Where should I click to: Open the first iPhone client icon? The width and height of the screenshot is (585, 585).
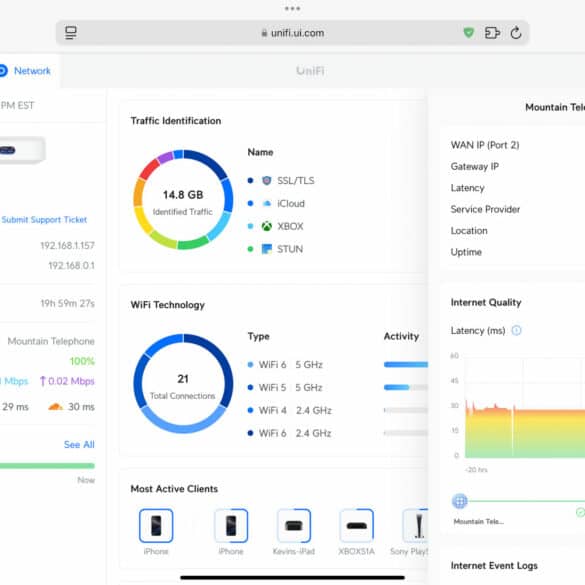[x=156, y=525]
